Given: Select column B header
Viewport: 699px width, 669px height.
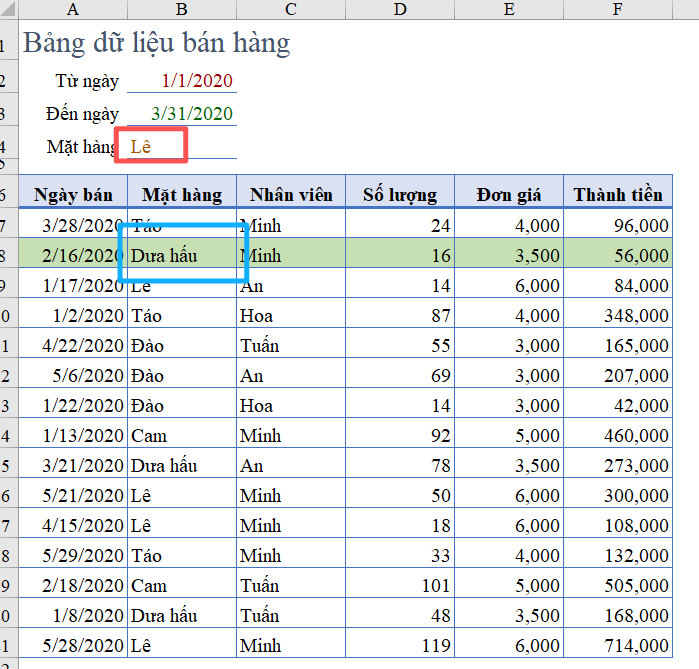Looking at the screenshot, I should click(182, 9).
